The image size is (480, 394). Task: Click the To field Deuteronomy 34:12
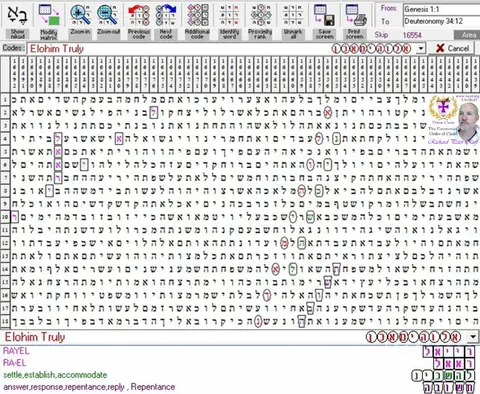click(x=441, y=21)
